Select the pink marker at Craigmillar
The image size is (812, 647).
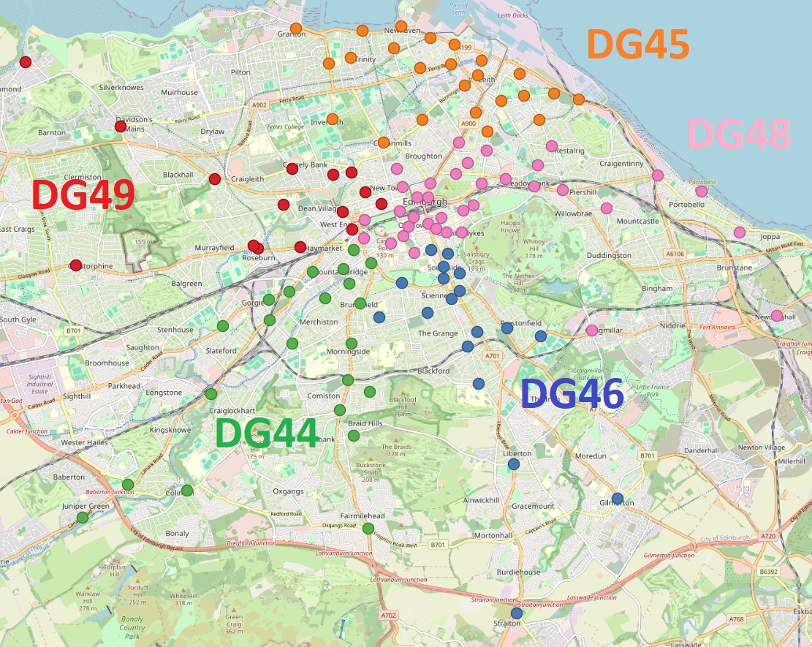point(591,330)
